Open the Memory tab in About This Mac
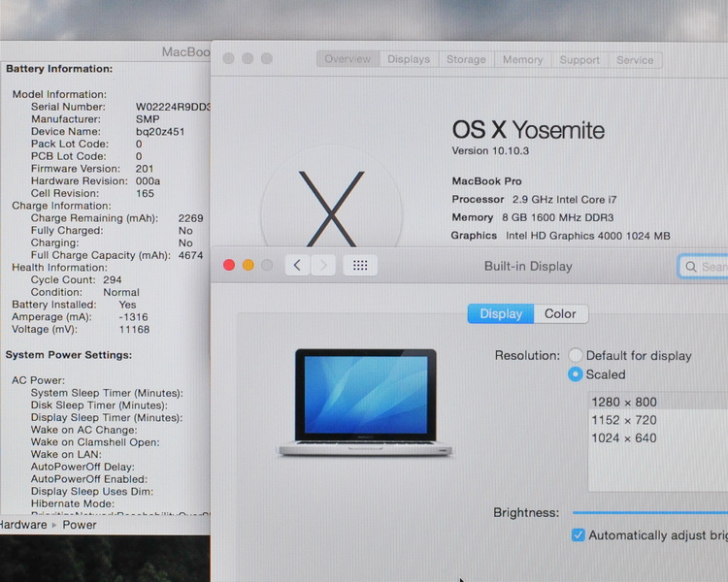The image size is (728, 582). tap(523, 60)
